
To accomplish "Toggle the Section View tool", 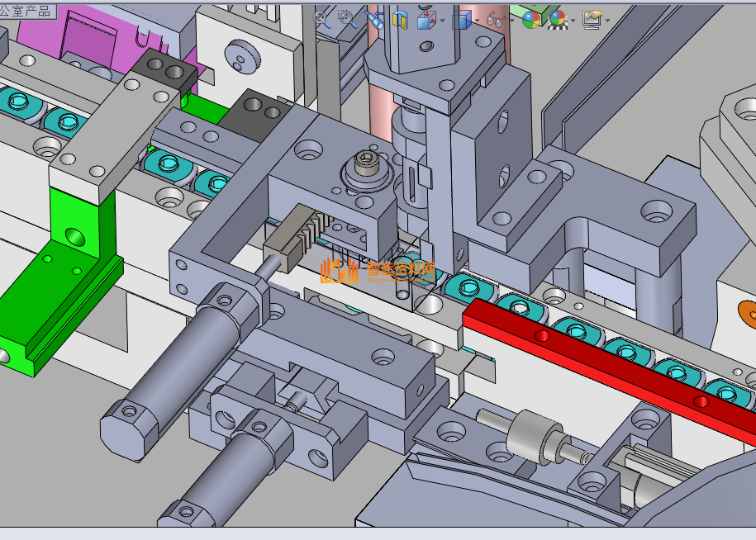I will (400, 20).
